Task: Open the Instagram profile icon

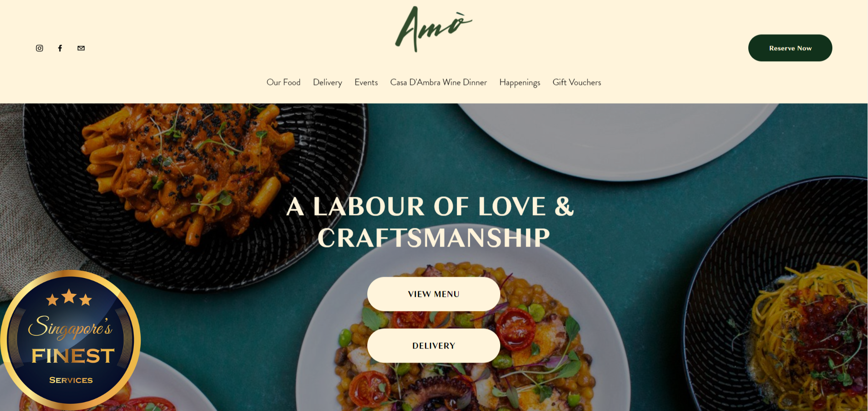Action: (39, 48)
